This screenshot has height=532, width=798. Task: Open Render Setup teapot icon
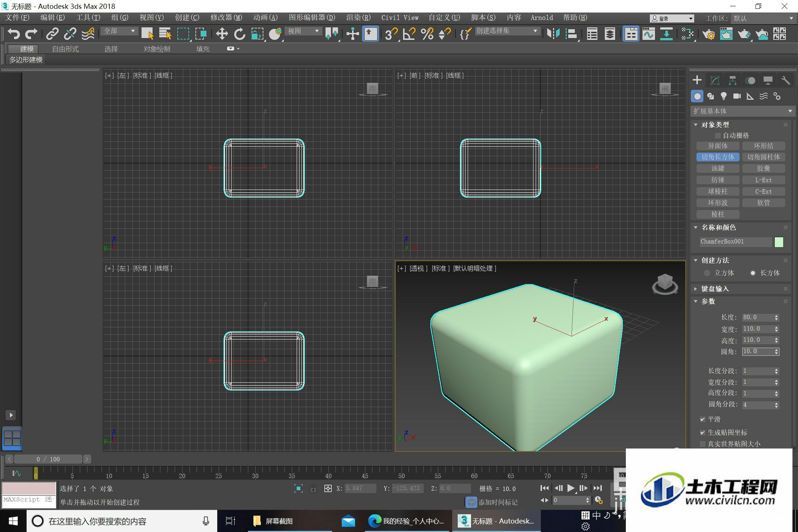point(709,34)
